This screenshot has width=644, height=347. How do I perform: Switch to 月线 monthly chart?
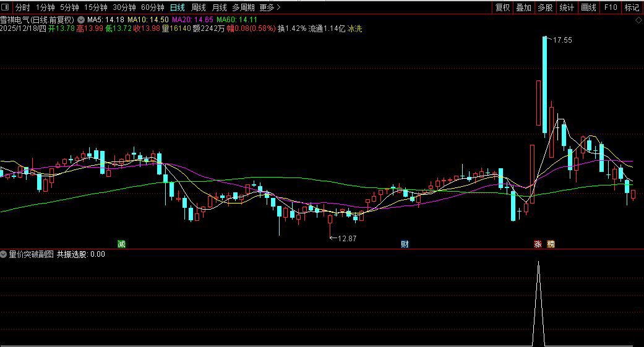(219, 7)
